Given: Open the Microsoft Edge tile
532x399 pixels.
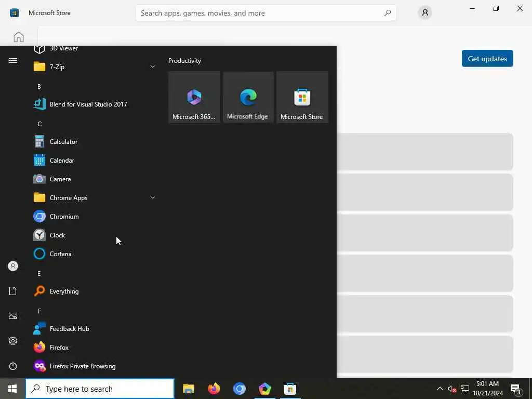Looking at the screenshot, I should [x=248, y=97].
